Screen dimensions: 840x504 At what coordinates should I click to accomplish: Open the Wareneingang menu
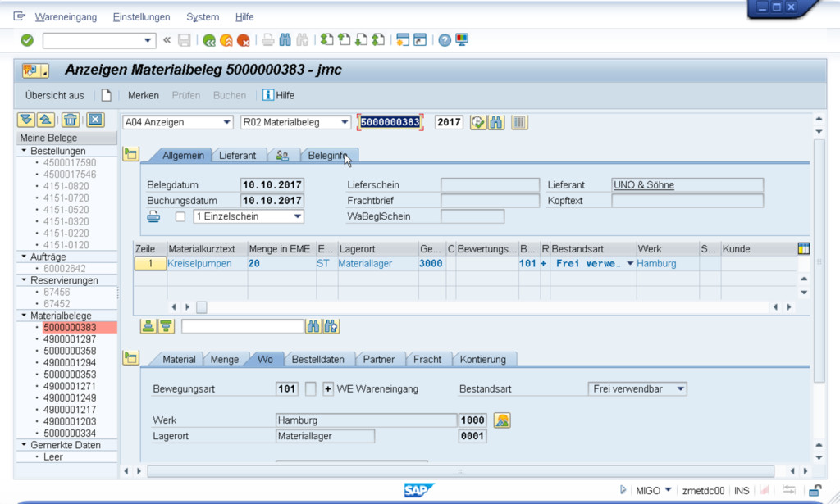click(x=65, y=16)
